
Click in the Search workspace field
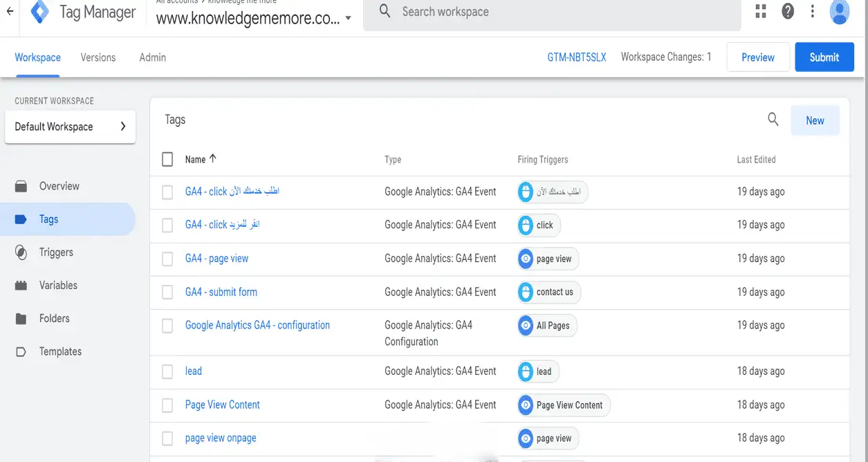click(x=552, y=12)
